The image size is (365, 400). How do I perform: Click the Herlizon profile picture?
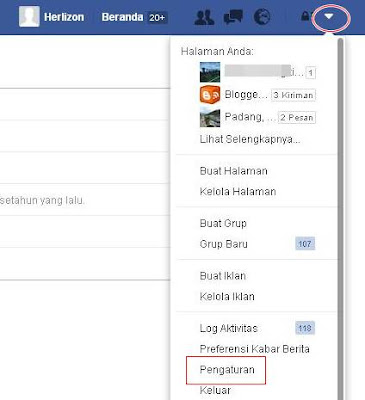(x=29, y=16)
